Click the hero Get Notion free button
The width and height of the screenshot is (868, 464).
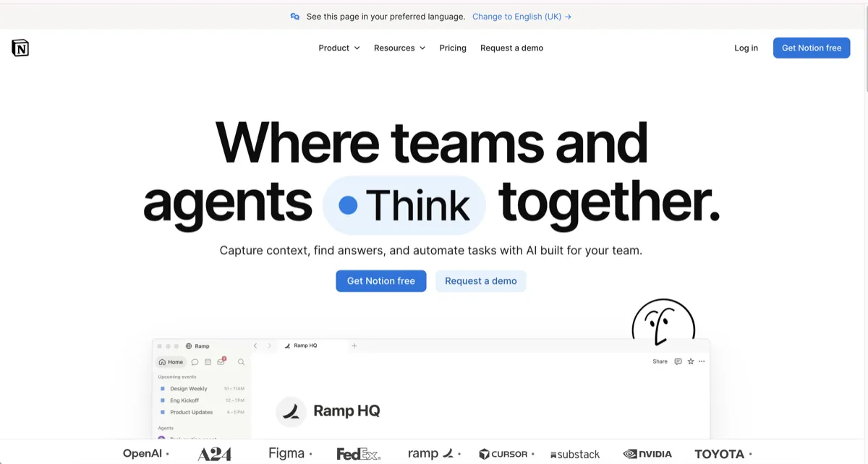[381, 281]
